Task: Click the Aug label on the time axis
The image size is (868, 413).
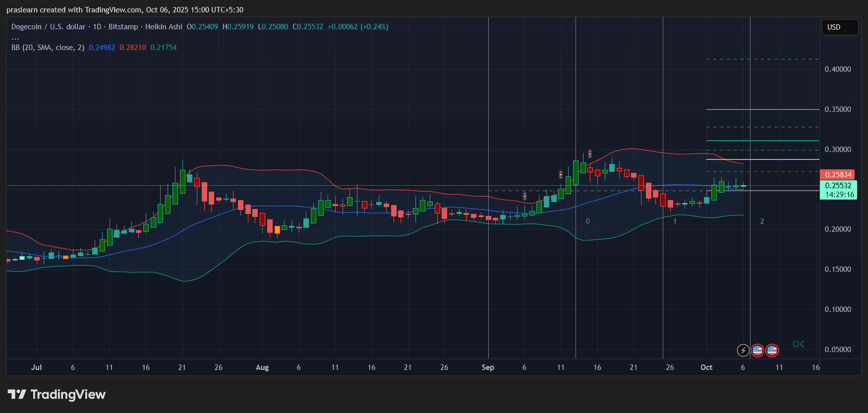Action: pos(262,367)
